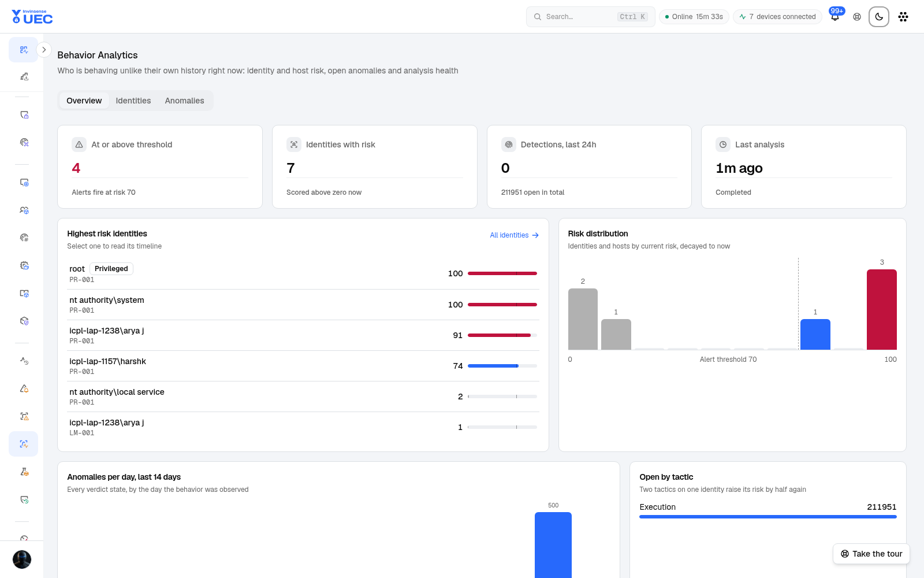Screen dimensions: 924x578
Task: Focus the Search field
Action: tap(590, 17)
